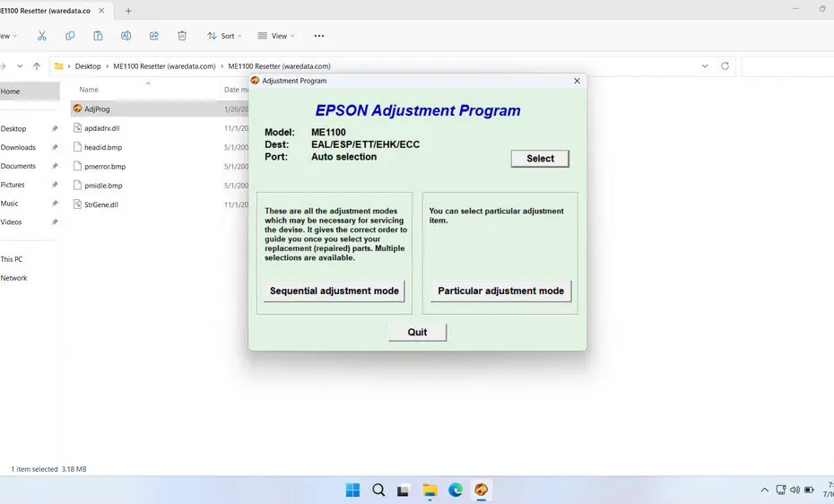Screen dimensions: 834x504
Task: Show hidden icons in system tray
Action: [x=764, y=490]
